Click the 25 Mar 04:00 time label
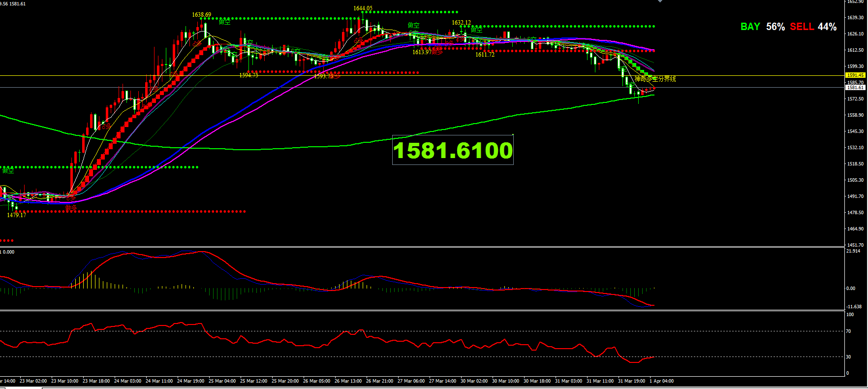This screenshot has height=389, width=868. [x=222, y=381]
